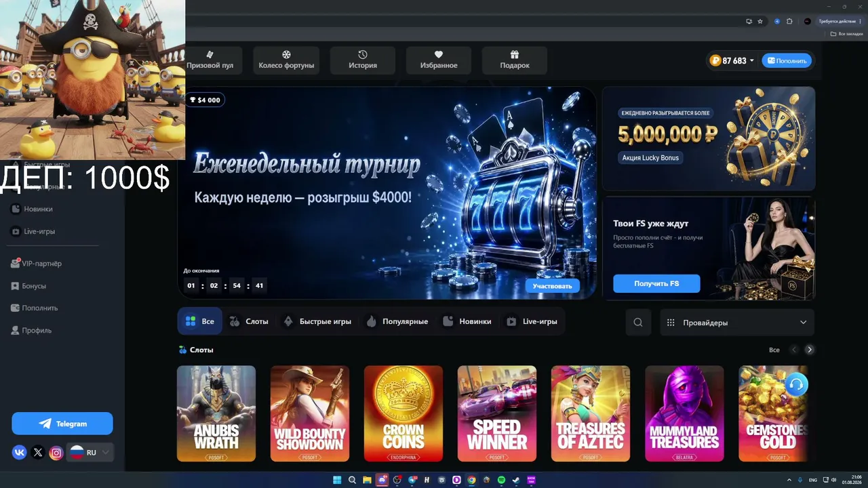Open the История page
The width and height of the screenshot is (868, 488).
pyautogui.click(x=363, y=60)
